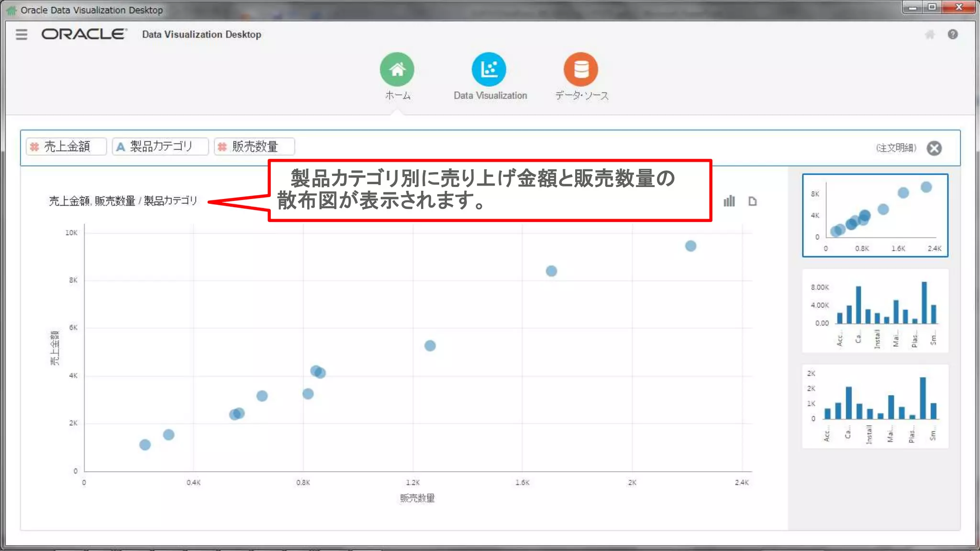The width and height of the screenshot is (980, 551).
Task: Open the データ・ソース data sources icon
Action: [x=581, y=69]
